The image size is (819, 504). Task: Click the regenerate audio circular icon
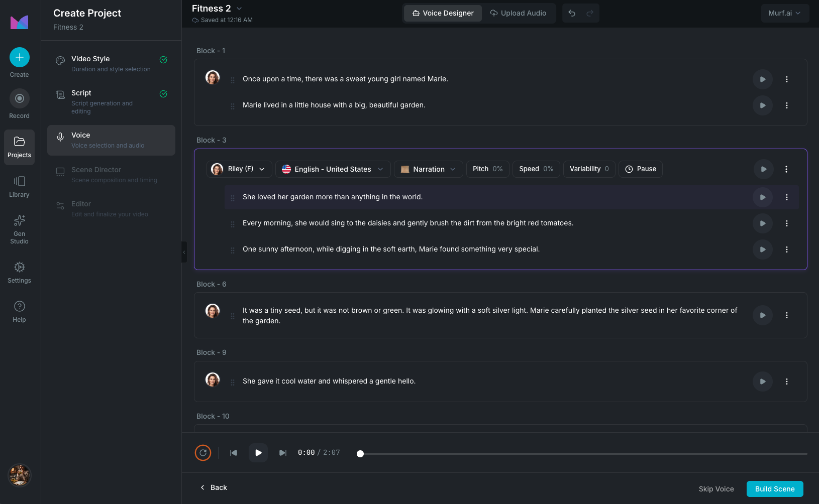(203, 453)
